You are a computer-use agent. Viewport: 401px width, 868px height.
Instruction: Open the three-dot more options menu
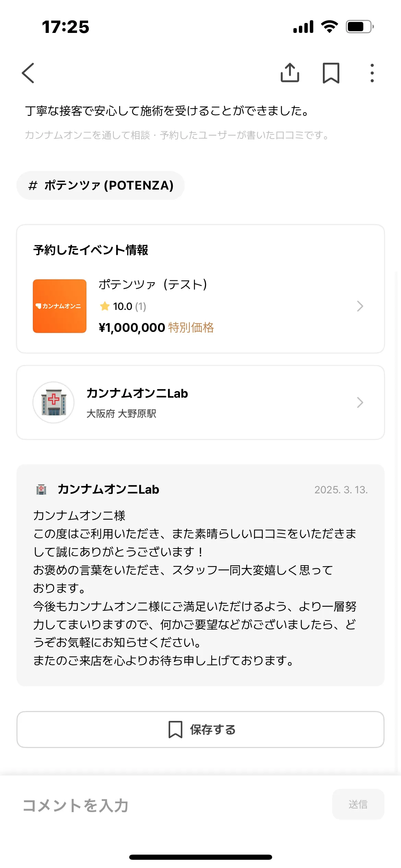tap(372, 73)
